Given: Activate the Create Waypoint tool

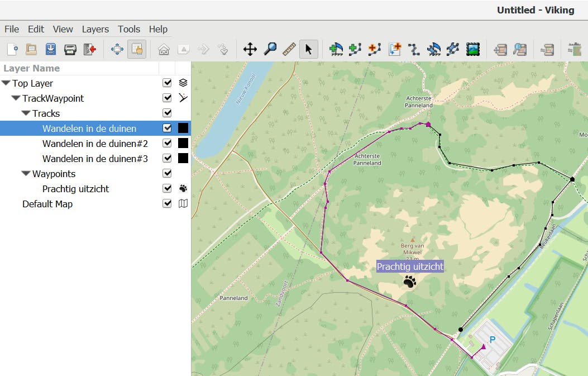Looking at the screenshot, I should 336,49.
